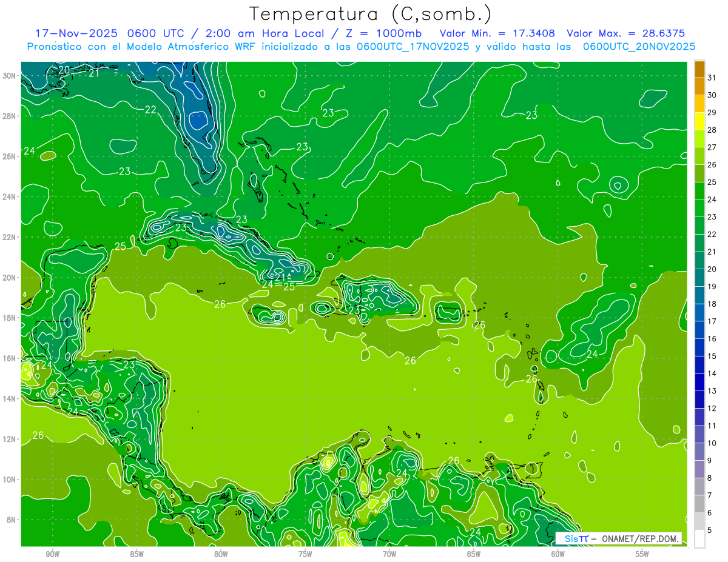Click the 10N latitude axis label
Viewport: 728px width, 562px height.
pyautogui.click(x=9, y=480)
